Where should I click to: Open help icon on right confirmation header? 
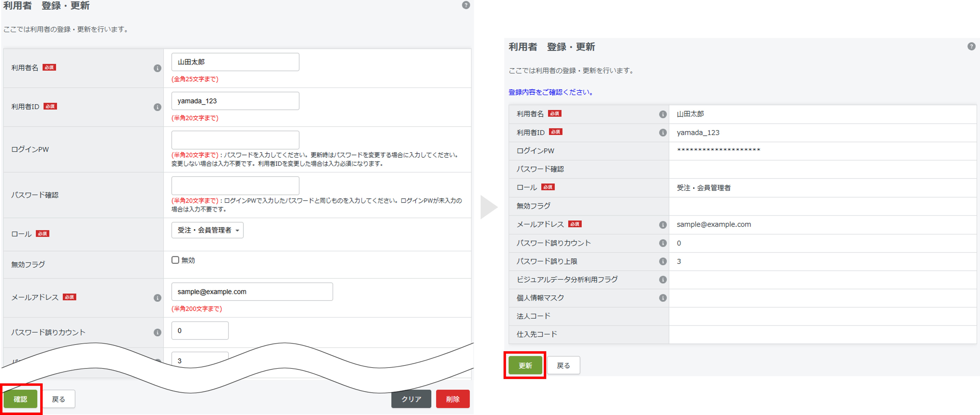click(x=971, y=46)
